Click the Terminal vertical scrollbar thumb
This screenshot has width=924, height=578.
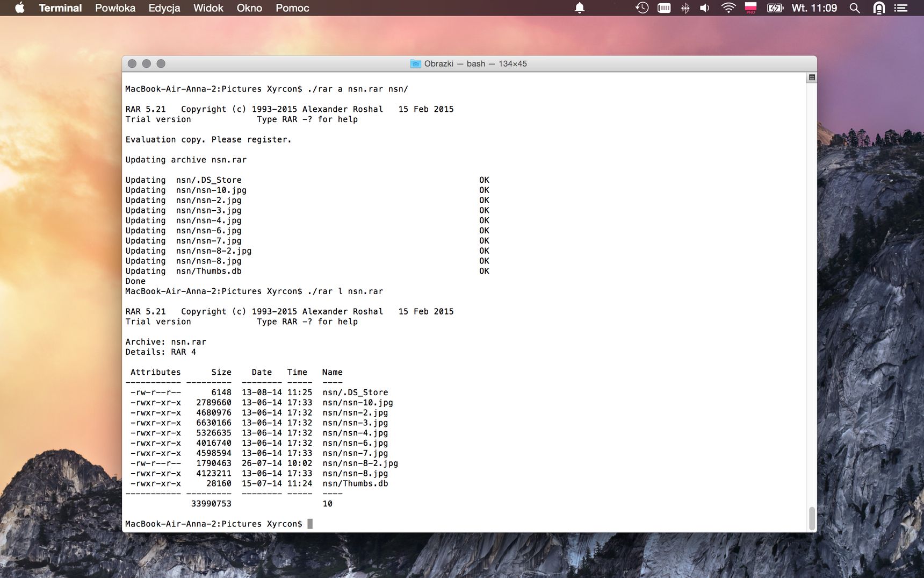point(812,518)
